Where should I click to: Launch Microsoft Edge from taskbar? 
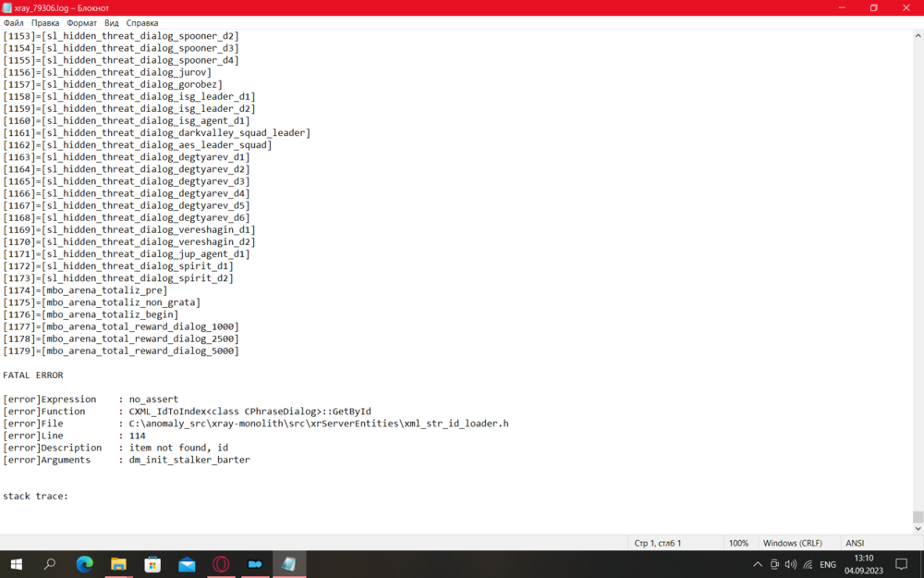(84, 564)
